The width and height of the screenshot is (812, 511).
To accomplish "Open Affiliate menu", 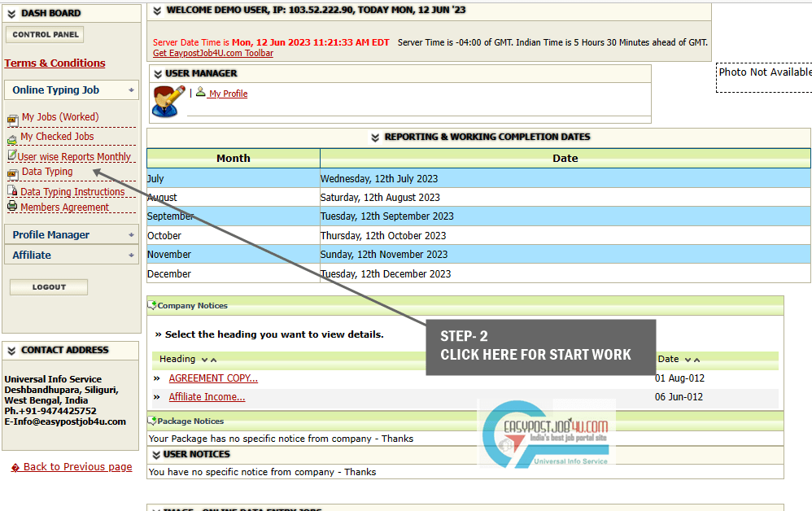I will [x=72, y=255].
